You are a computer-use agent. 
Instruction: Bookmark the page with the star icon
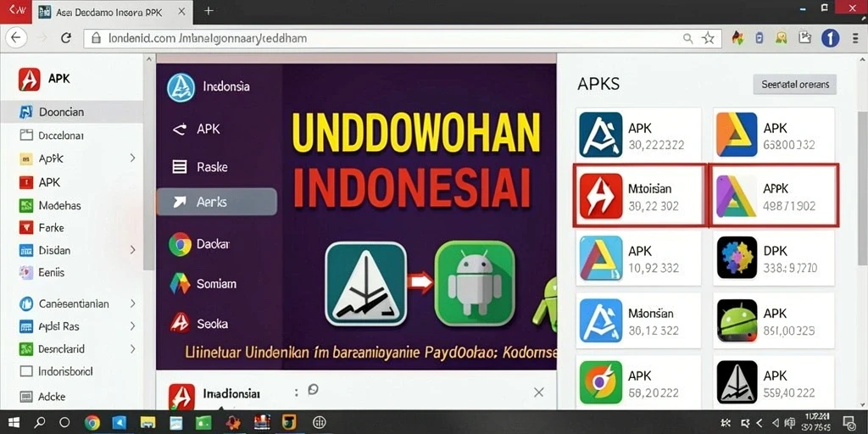708,38
